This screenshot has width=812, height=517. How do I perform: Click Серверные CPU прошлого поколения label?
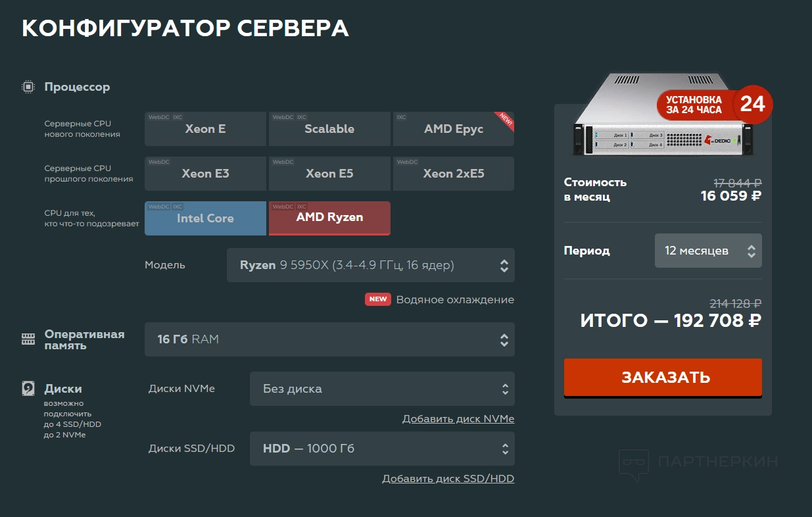click(89, 174)
